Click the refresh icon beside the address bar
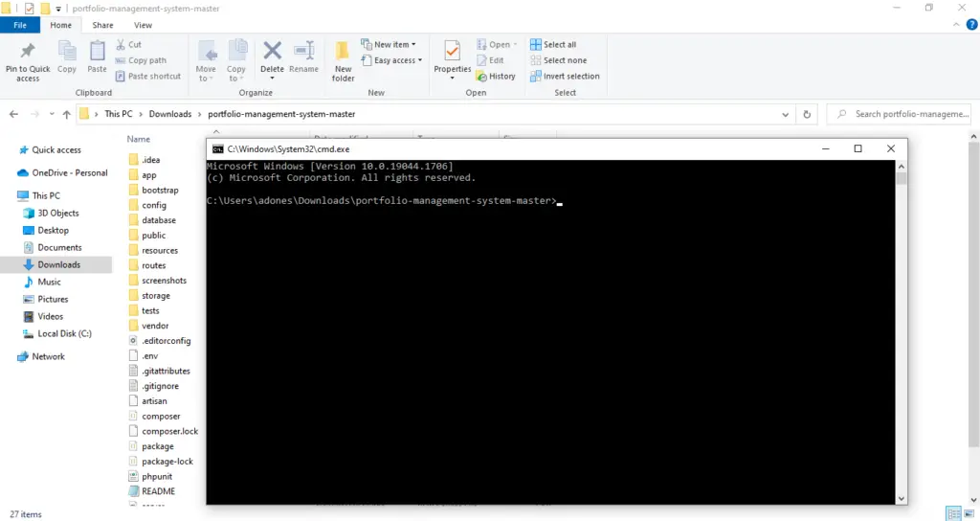This screenshot has width=980, height=521. 807,115
